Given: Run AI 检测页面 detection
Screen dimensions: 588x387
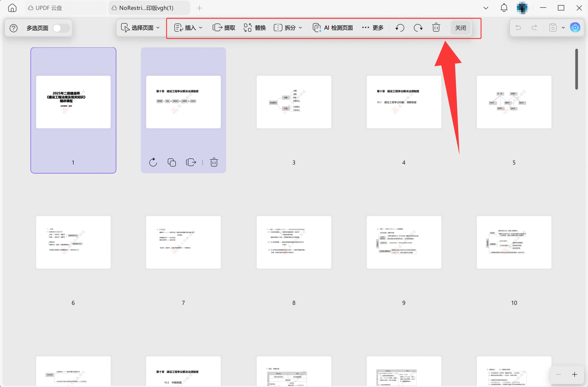Looking at the screenshot, I should coord(333,28).
